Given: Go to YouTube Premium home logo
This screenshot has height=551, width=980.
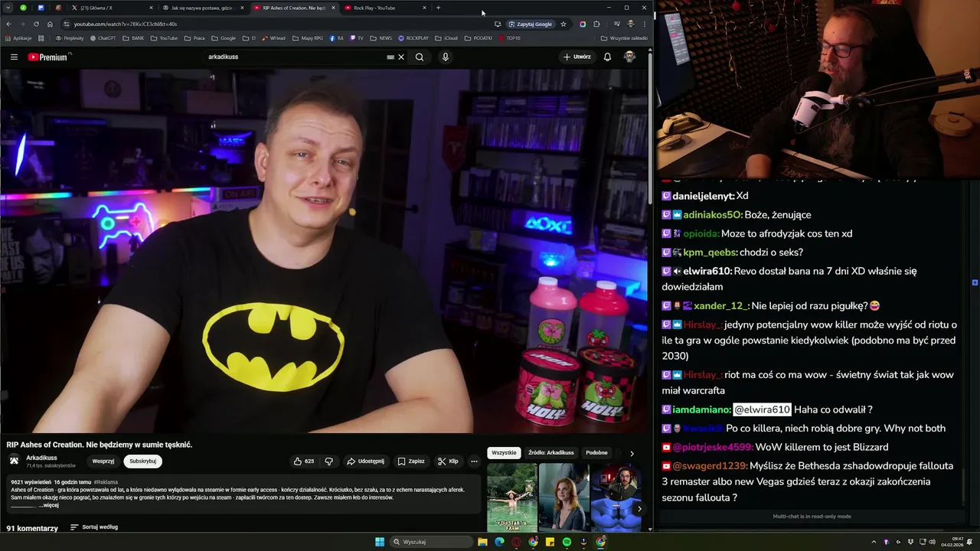Looking at the screenshot, I should [48, 57].
